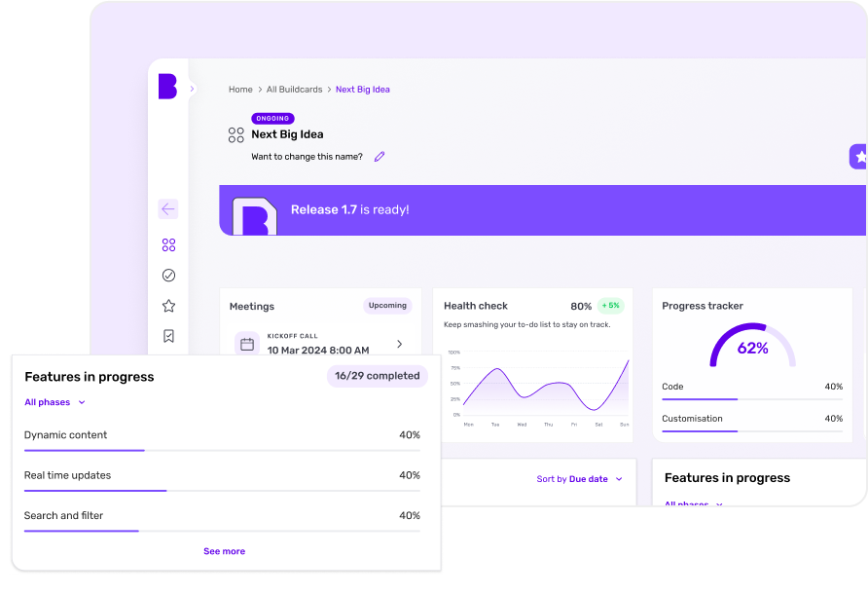
Task: Click the Customisation progress bar
Action: pos(752,431)
